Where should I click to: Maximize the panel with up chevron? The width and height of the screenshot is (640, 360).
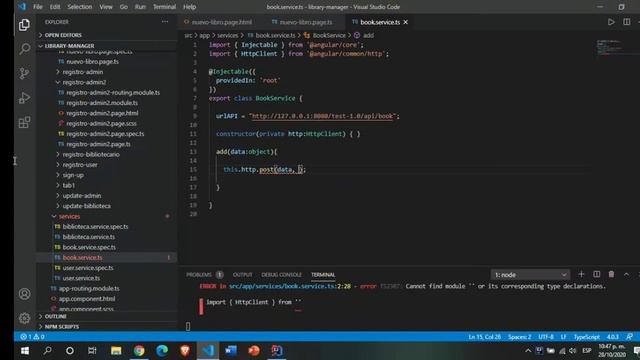pos(626,274)
